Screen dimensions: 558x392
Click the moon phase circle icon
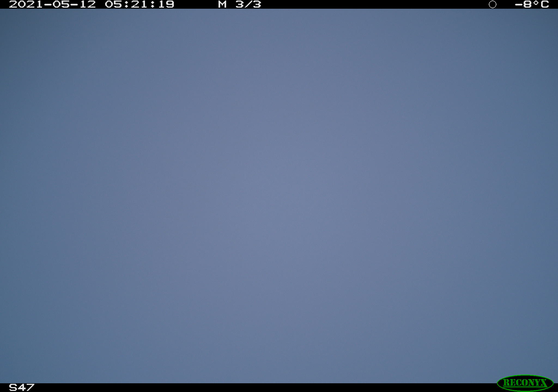[492, 4]
